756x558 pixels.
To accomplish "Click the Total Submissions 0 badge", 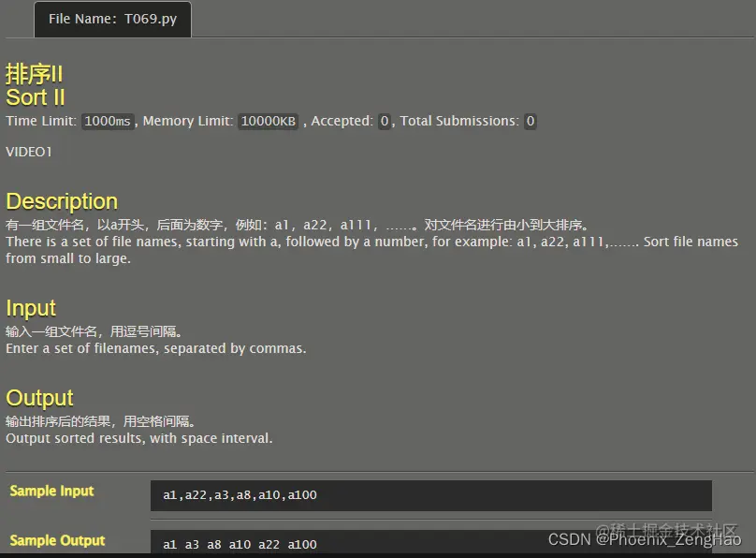I will pos(531,121).
